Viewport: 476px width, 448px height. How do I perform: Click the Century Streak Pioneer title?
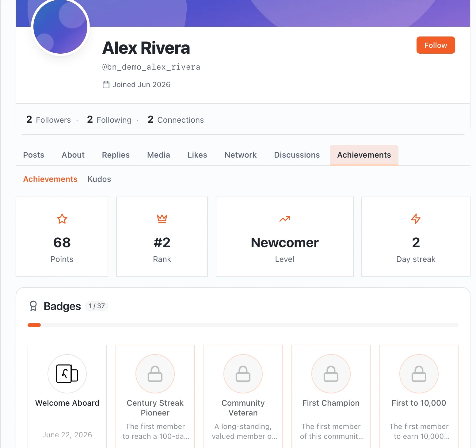coord(155,408)
